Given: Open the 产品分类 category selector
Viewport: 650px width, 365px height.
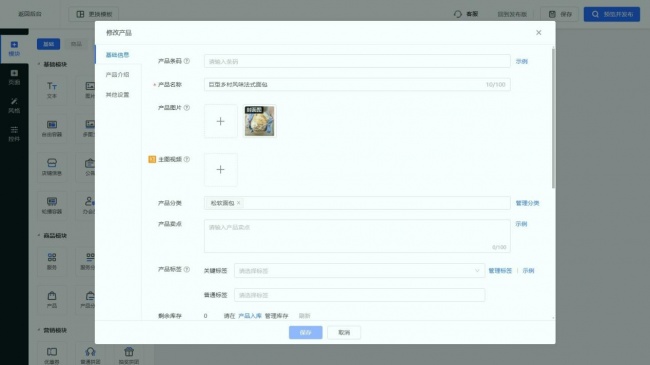Looking at the screenshot, I should pos(357,203).
